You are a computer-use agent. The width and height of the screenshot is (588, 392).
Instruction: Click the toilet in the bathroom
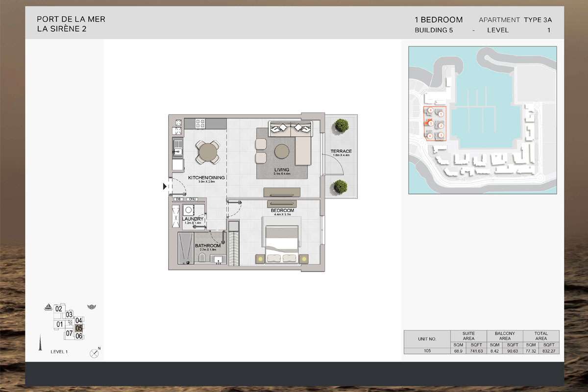(202, 257)
